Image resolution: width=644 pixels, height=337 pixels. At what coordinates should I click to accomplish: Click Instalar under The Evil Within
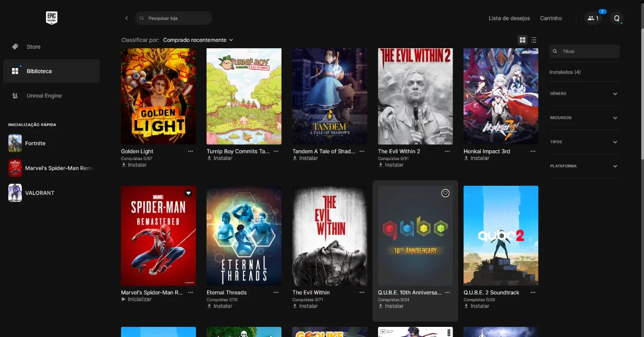coord(305,306)
